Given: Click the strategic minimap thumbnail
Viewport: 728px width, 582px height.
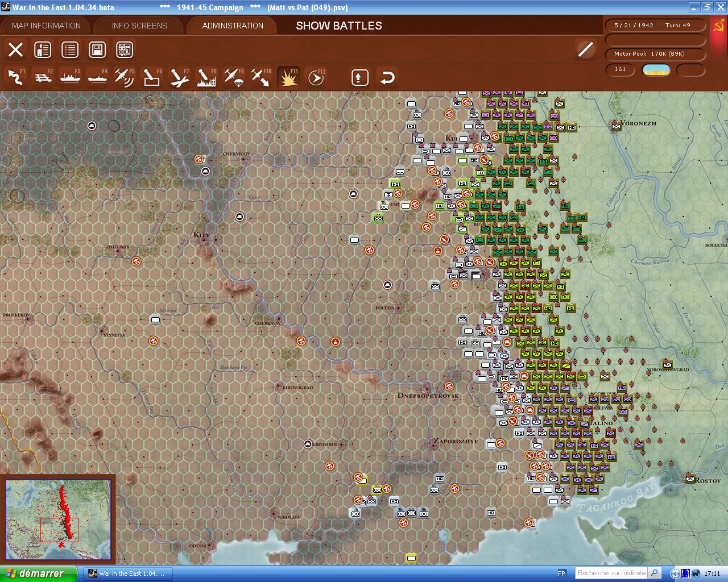Looking at the screenshot, I should (x=58, y=520).
